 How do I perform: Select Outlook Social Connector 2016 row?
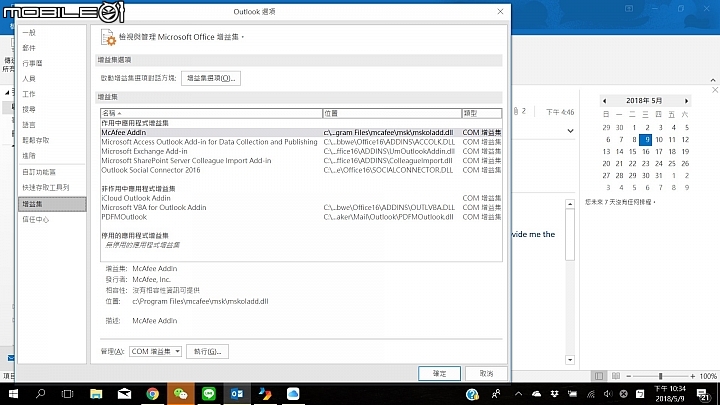(x=301, y=170)
